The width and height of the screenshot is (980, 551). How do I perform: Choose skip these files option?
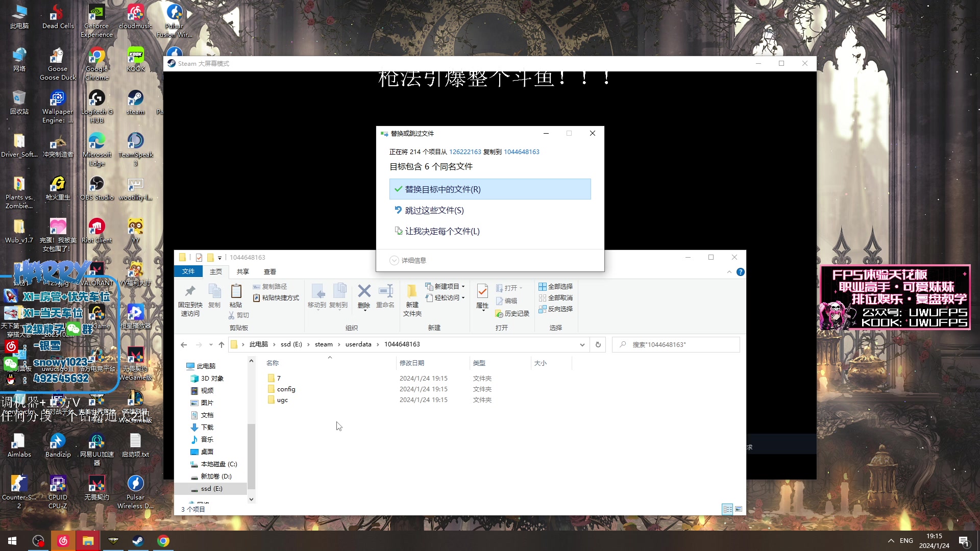(490, 210)
